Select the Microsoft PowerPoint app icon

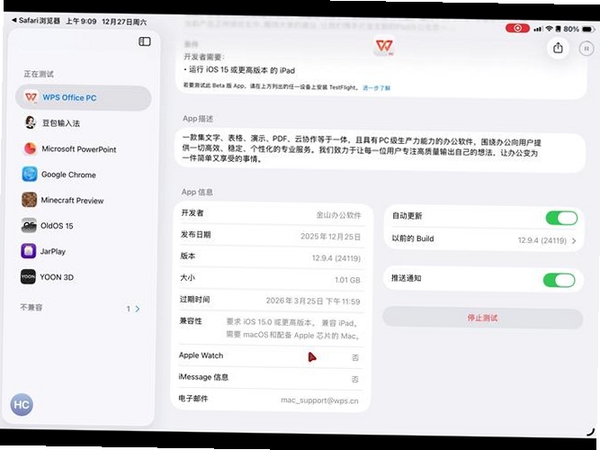click(30, 148)
